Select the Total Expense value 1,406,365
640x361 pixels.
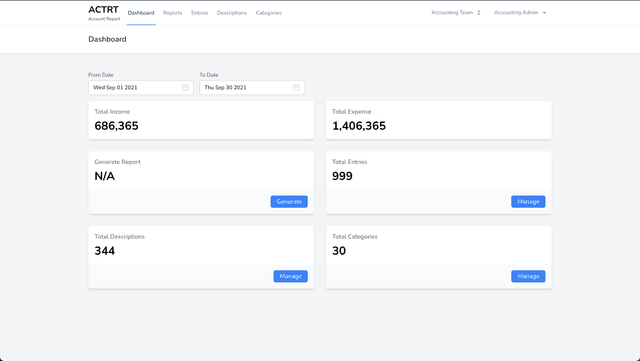[359, 126]
